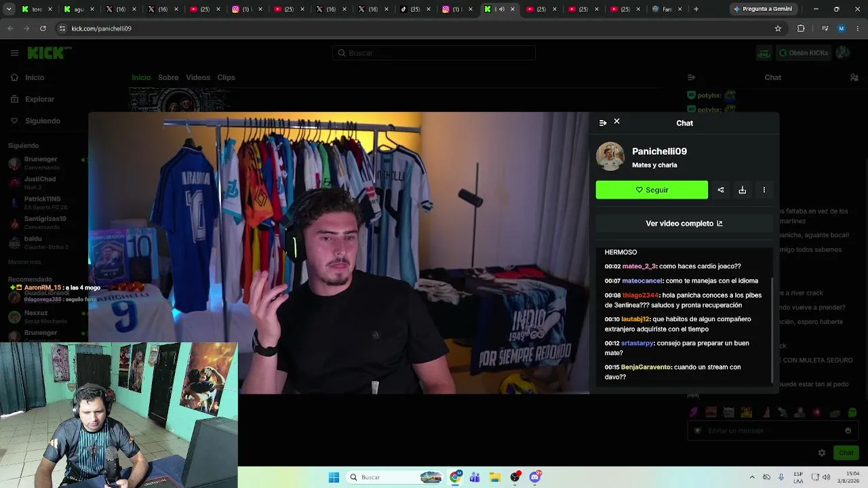Bookmark this page with the star icon

778,28
